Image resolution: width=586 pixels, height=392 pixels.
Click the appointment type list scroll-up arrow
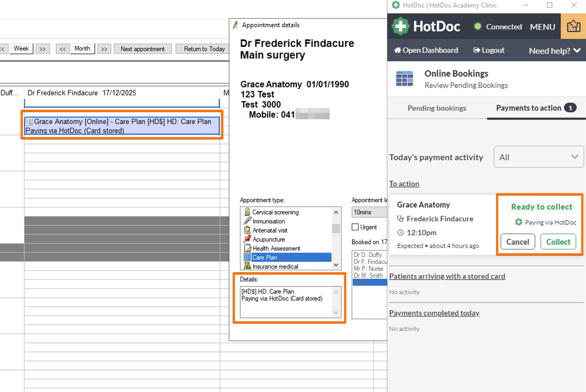tap(336, 212)
